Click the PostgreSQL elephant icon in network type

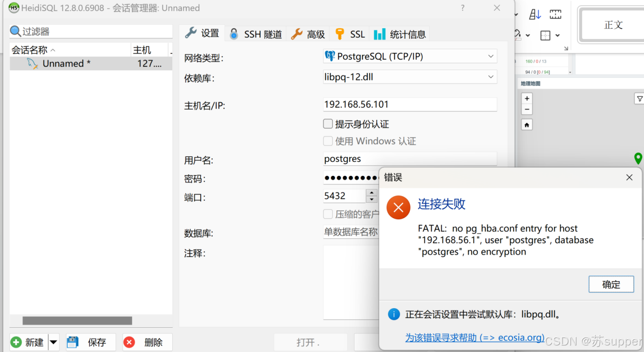[x=330, y=56]
